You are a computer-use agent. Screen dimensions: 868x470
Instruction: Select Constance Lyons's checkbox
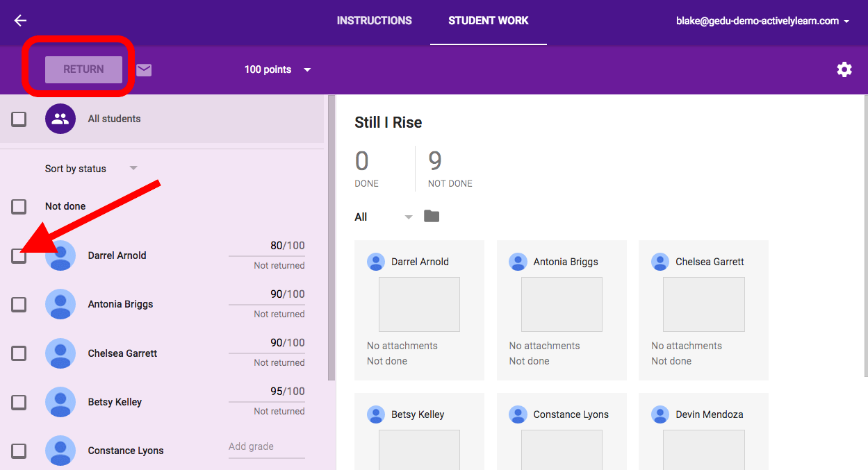[19, 451]
